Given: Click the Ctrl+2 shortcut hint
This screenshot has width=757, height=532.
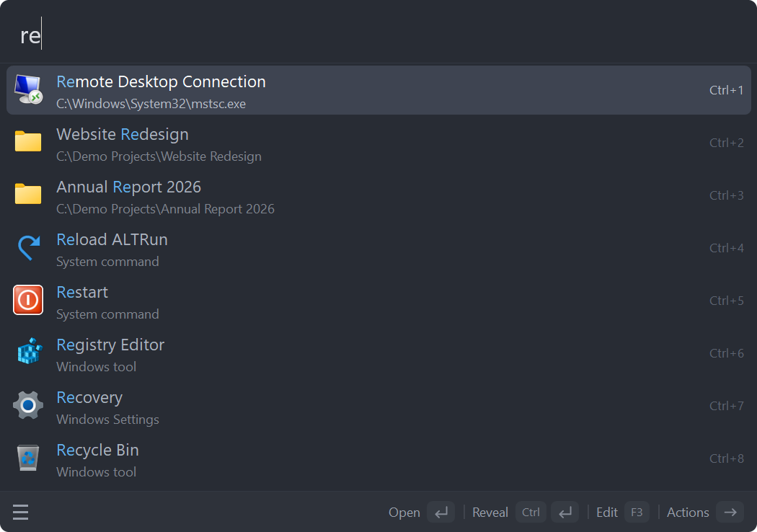Looking at the screenshot, I should click(726, 143).
